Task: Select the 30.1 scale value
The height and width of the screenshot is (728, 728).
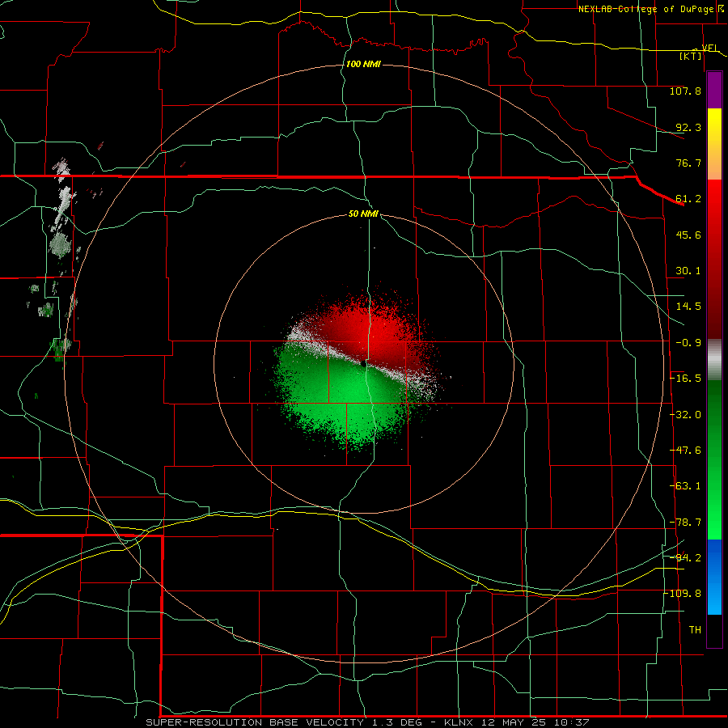Action: (688, 271)
